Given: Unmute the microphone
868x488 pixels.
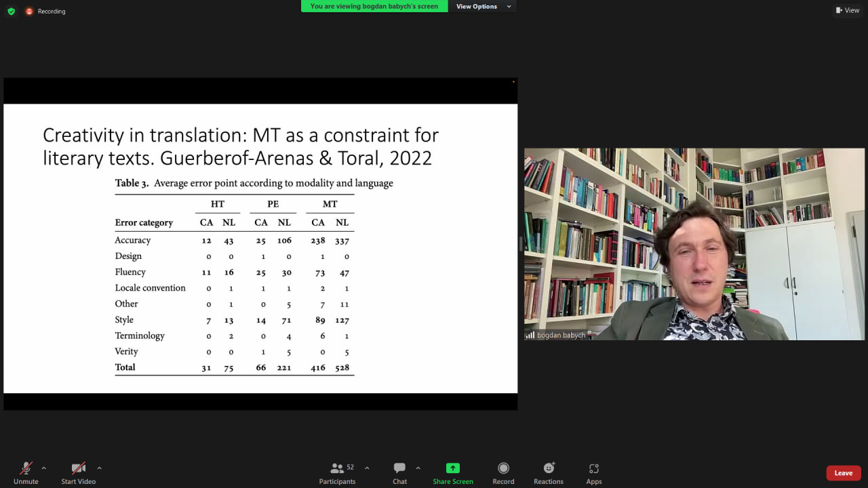Looking at the screenshot, I should (26, 472).
